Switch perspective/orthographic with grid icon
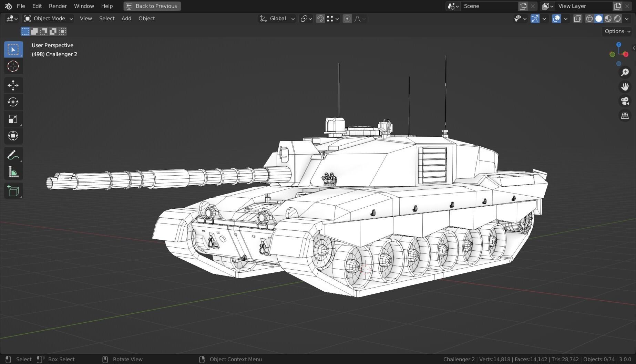 pyautogui.click(x=625, y=116)
